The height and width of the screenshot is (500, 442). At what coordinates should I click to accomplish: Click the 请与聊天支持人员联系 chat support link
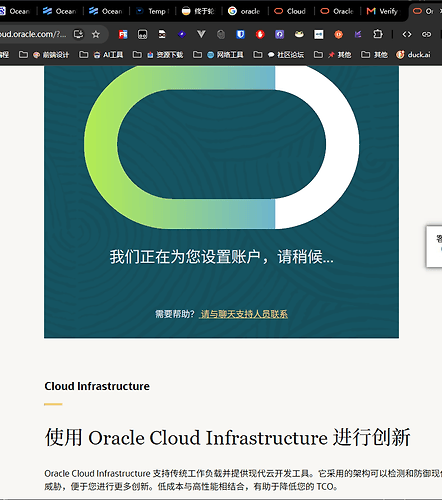click(244, 314)
